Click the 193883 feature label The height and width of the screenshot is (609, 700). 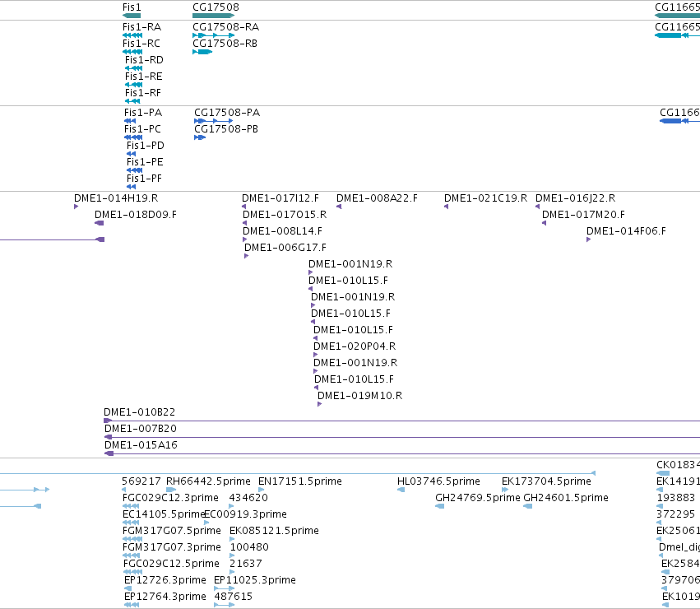676,498
